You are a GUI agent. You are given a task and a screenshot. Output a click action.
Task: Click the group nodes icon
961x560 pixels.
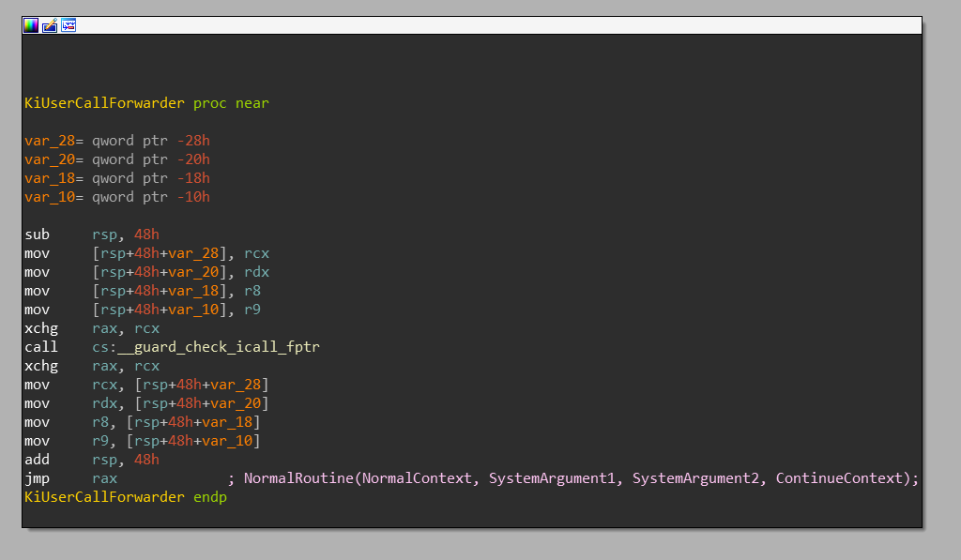(x=69, y=25)
